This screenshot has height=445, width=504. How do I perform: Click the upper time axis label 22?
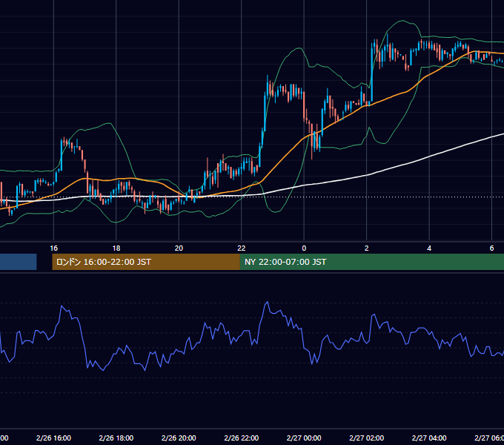pyautogui.click(x=242, y=248)
